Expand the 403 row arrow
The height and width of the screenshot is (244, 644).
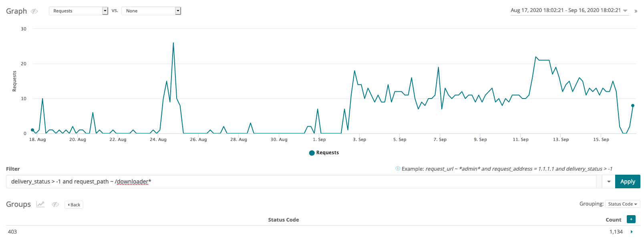coord(632,232)
